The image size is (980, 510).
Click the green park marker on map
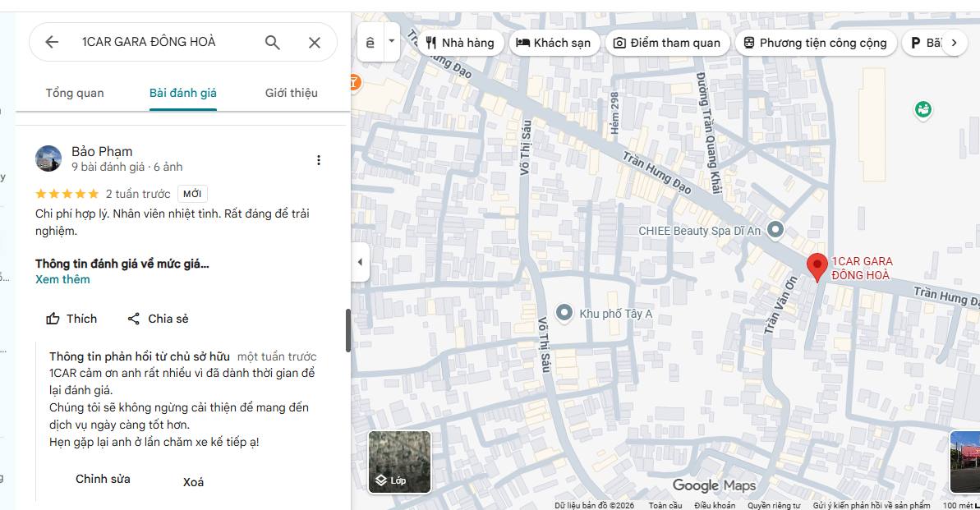click(923, 110)
